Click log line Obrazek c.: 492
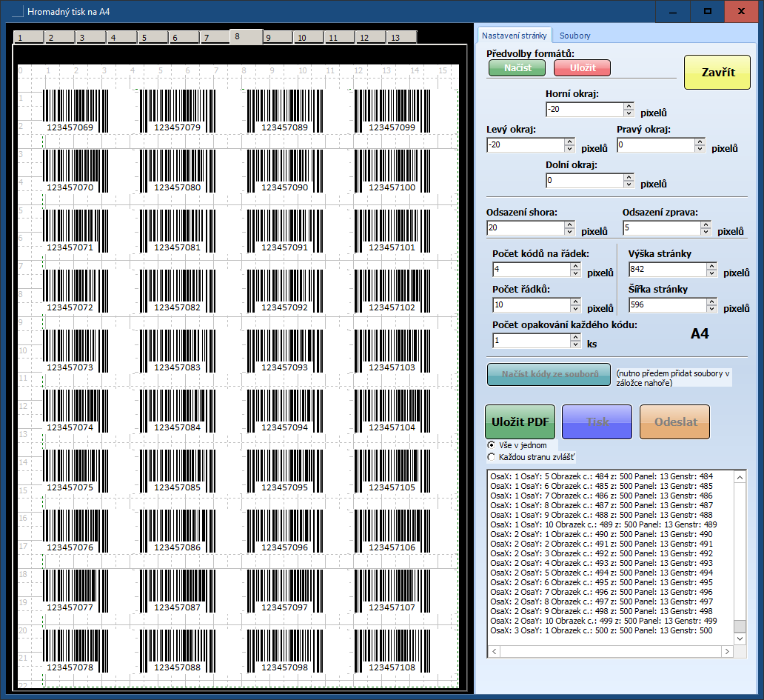The width and height of the screenshot is (764, 700). tap(601, 553)
